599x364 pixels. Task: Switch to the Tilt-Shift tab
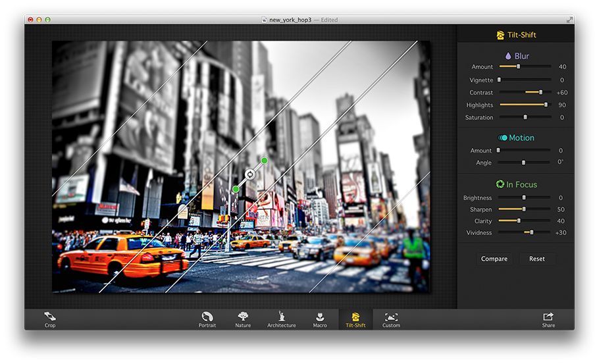(355, 319)
